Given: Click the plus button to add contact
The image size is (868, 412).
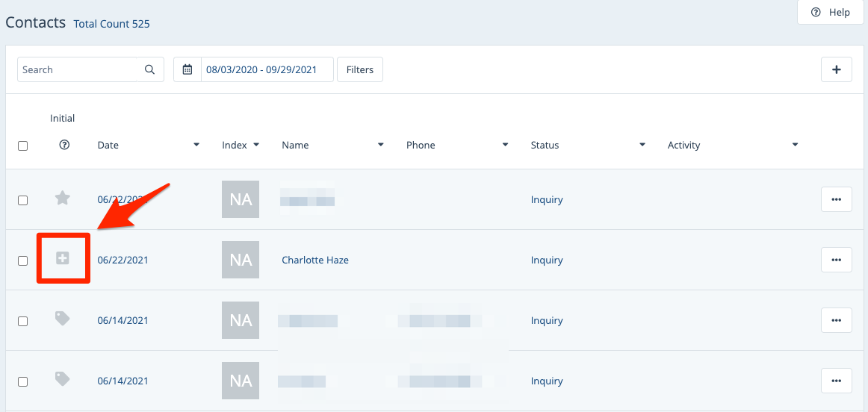Looking at the screenshot, I should tap(836, 69).
